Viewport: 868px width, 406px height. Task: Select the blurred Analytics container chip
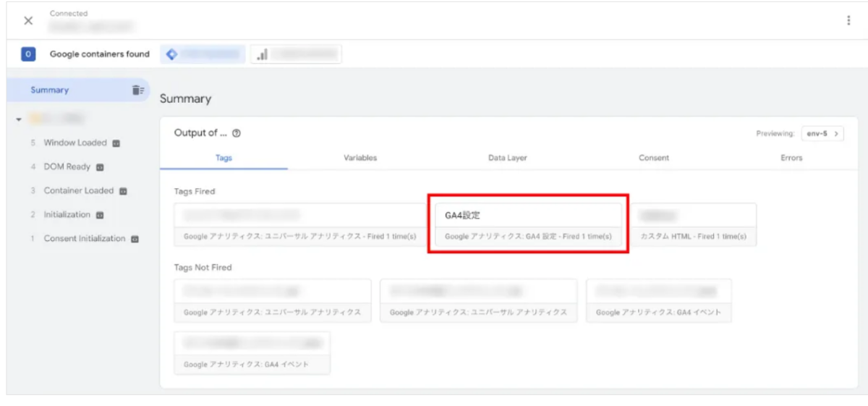tap(297, 54)
